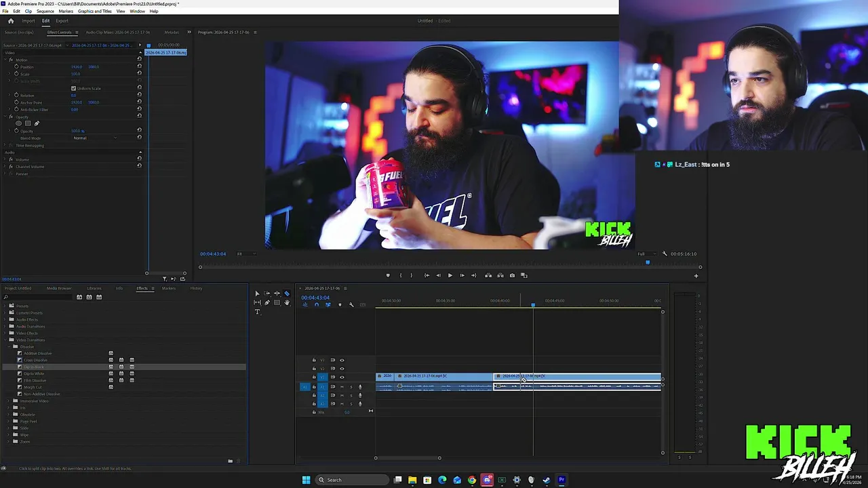Toggle lock on track V1

click(314, 377)
